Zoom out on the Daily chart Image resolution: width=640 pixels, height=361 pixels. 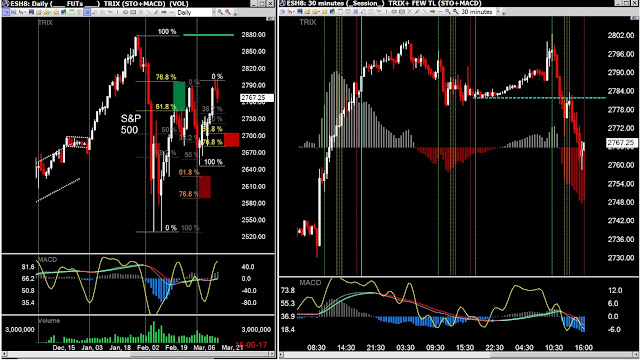228,12
